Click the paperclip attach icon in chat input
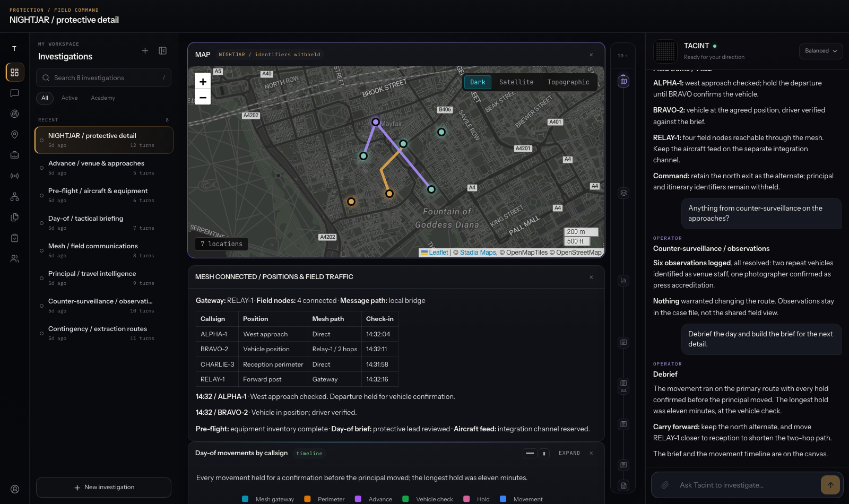 tap(665, 485)
